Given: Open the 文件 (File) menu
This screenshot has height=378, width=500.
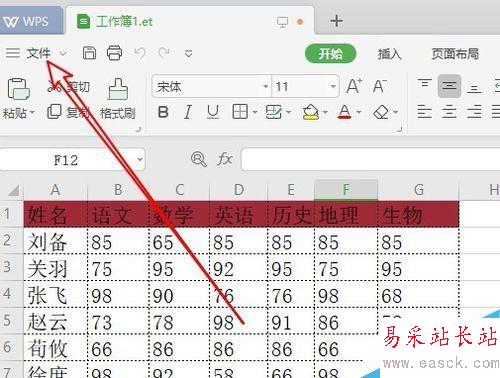Looking at the screenshot, I should (x=38, y=53).
